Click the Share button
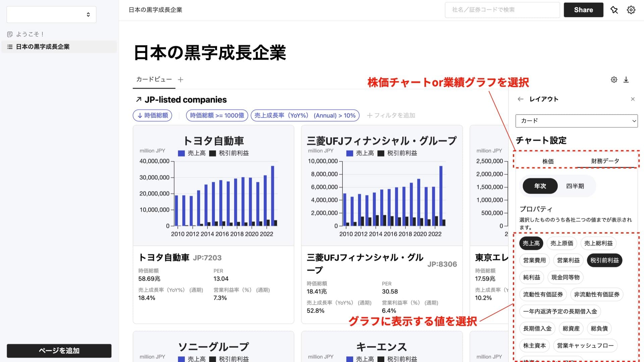644x362 pixels. tap(583, 10)
